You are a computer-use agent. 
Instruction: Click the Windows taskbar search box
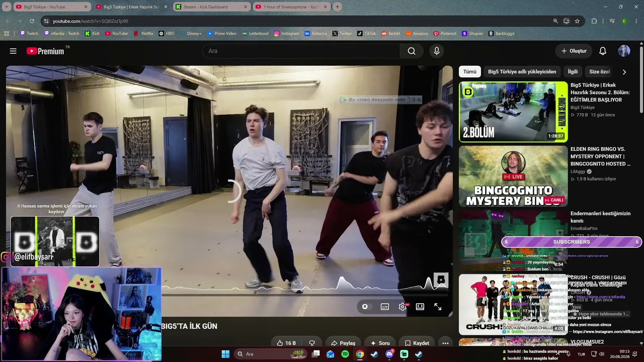(x=271, y=354)
